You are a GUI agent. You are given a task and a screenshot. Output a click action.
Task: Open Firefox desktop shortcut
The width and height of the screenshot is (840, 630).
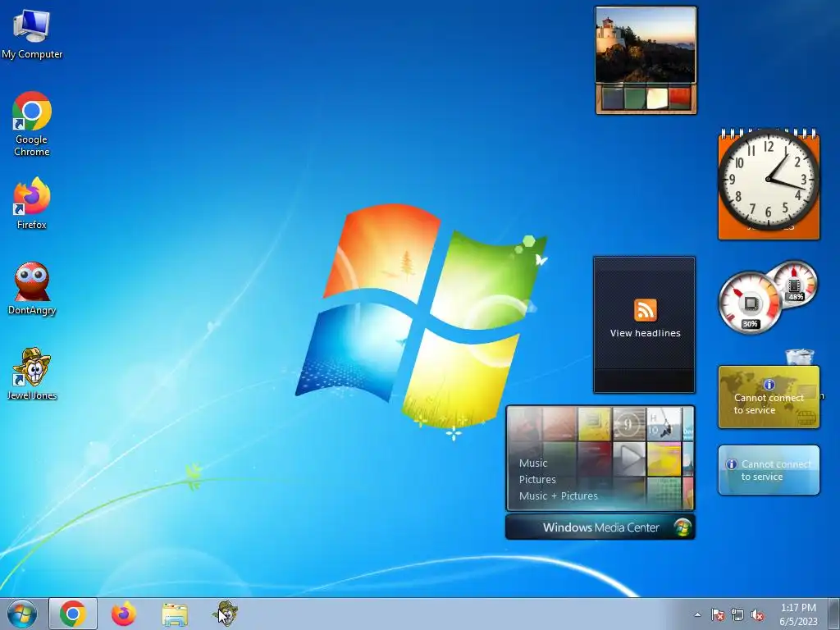tap(32, 203)
